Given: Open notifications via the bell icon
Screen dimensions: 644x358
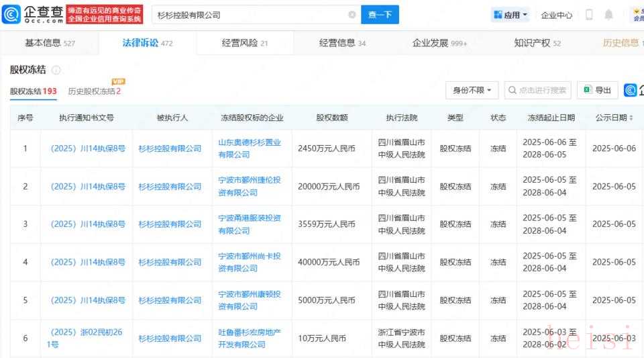Looking at the screenshot, I should 608,15.
